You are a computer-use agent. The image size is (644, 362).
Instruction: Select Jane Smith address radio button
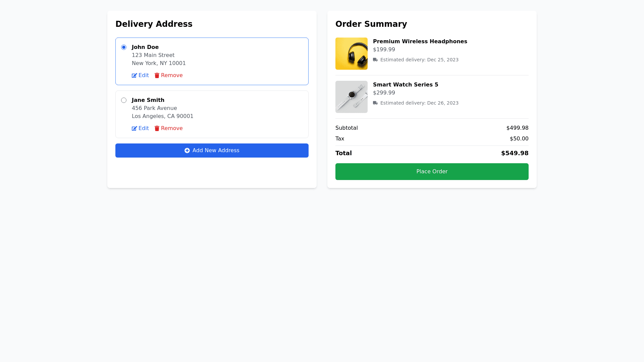pos(124,100)
